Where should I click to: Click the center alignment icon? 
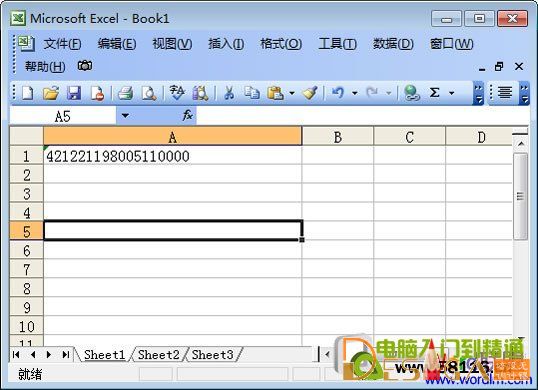click(x=505, y=93)
